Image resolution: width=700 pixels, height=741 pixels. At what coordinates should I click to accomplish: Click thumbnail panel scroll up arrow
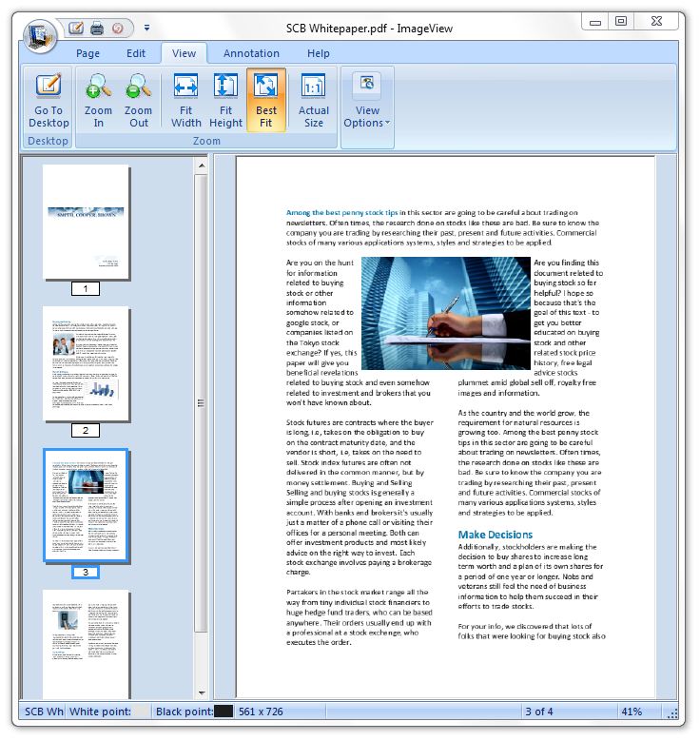coord(202,166)
